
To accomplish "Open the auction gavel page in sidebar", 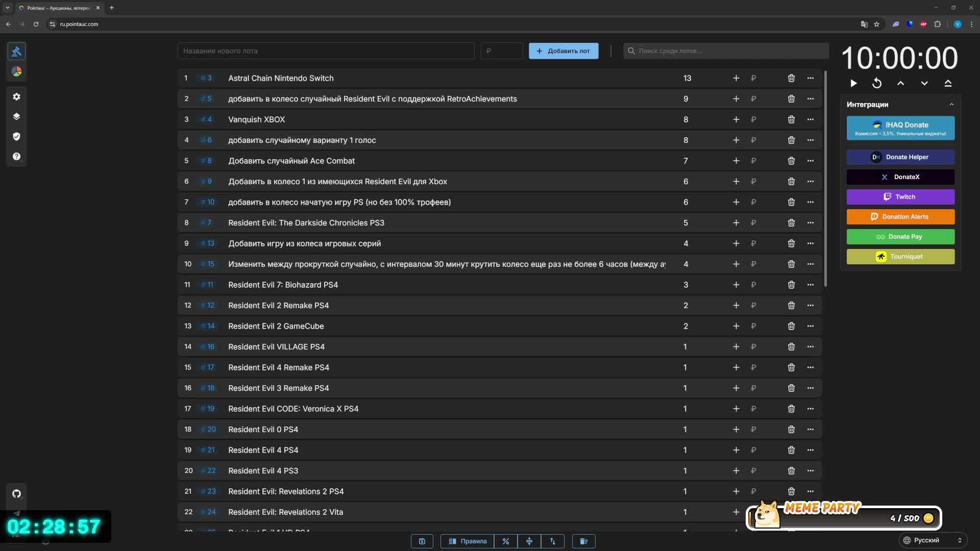I will tap(16, 52).
